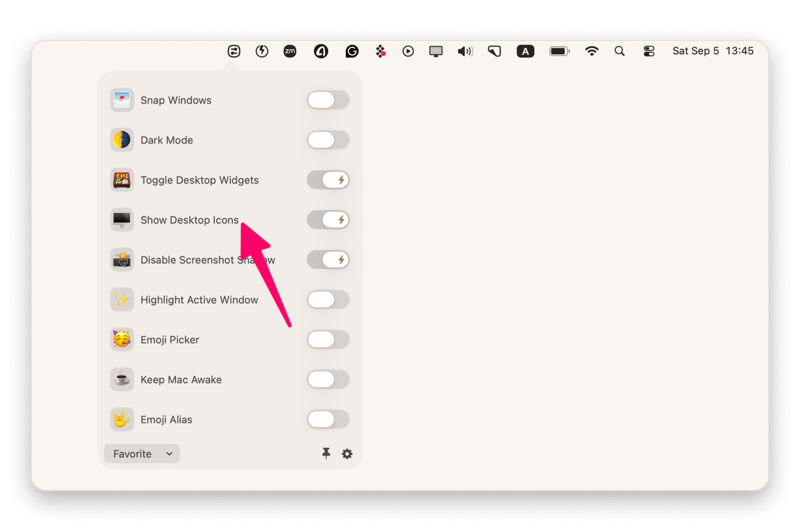800x532 pixels.
Task: Click the Emoji Alias hand icon
Action: [122, 419]
